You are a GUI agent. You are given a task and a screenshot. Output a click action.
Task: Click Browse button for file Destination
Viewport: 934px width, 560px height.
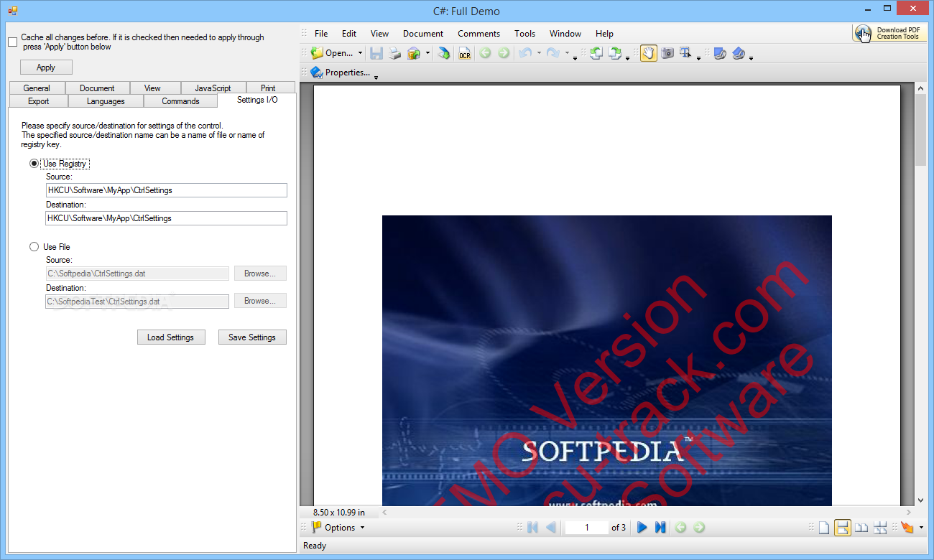click(259, 302)
